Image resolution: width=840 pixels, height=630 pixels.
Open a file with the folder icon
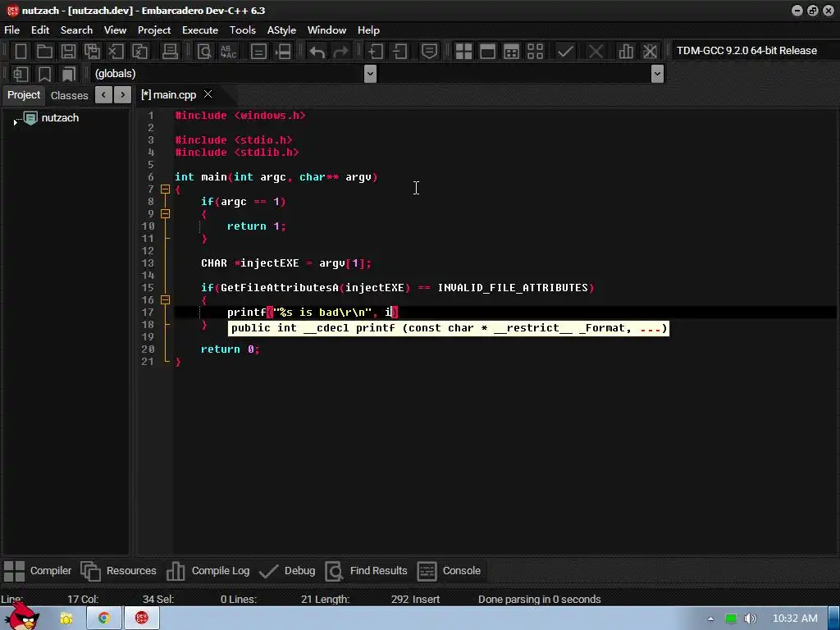(44, 52)
